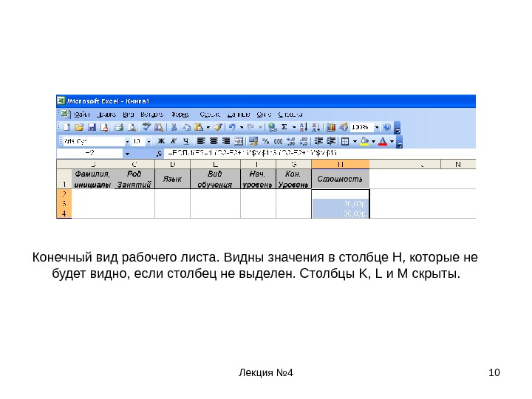Cut selection with scissors icon
This screenshot has height=399, width=532.
pos(174,128)
